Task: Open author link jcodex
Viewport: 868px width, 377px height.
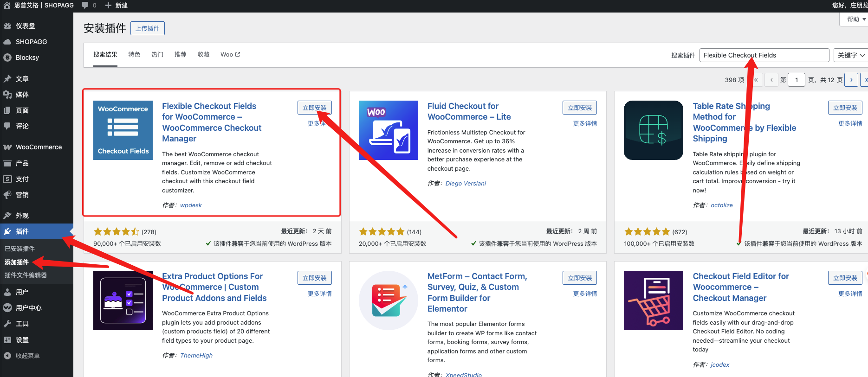Action: [720, 364]
